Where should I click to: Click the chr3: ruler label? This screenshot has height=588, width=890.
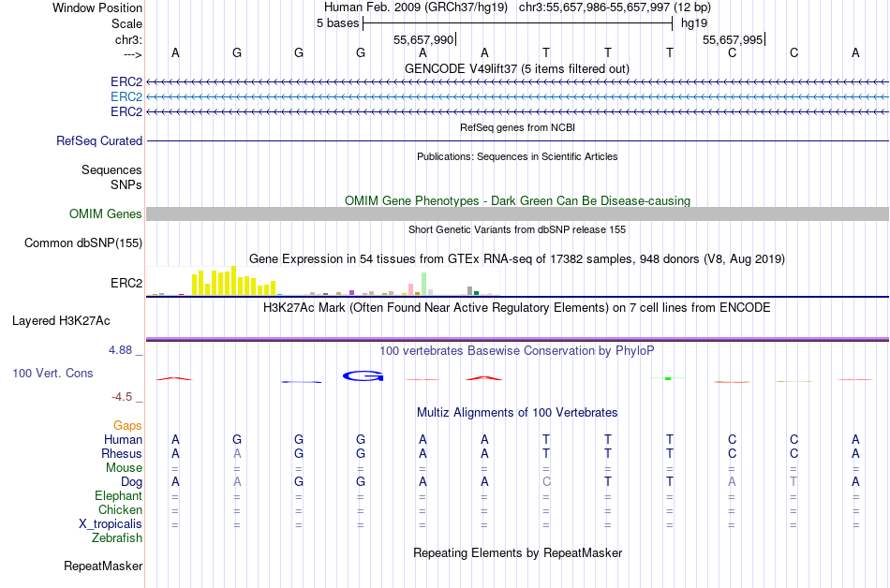128,39
